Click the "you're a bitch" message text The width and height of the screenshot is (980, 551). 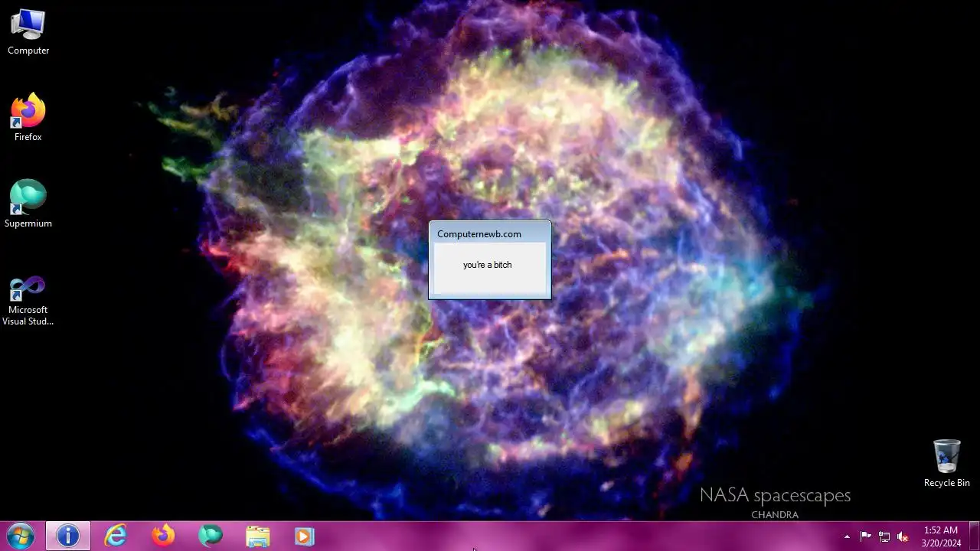click(x=487, y=265)
